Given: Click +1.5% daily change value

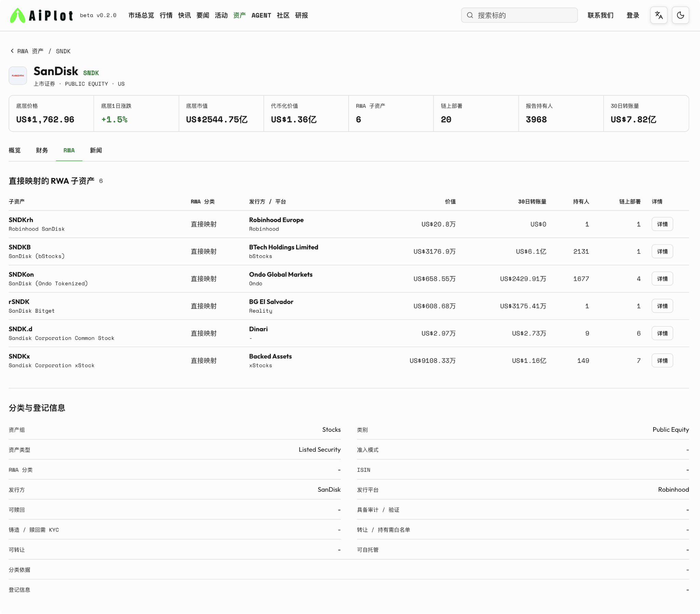Looking at the screenshot, I should click(115, 120).
